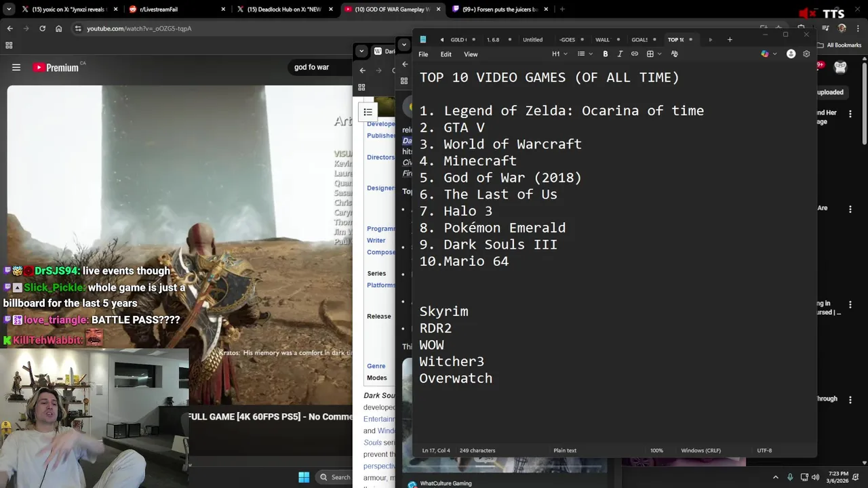Go to YouTube Premium home logo
Screen dimensions: 868x488
(56, 67)
